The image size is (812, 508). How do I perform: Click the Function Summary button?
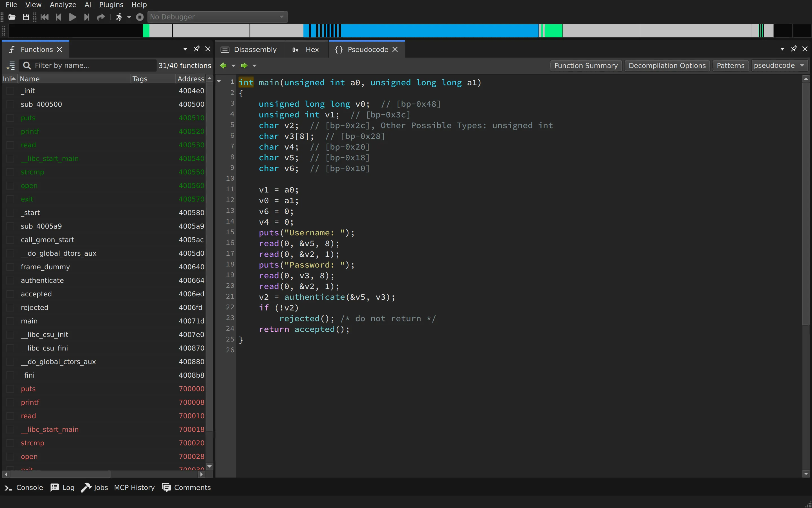pos(586,65)
